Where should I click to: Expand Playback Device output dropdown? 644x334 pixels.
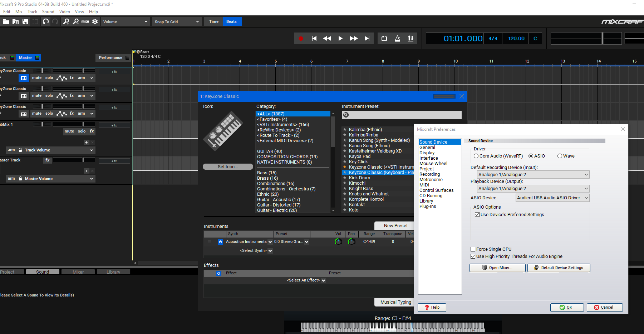point(533,189)
